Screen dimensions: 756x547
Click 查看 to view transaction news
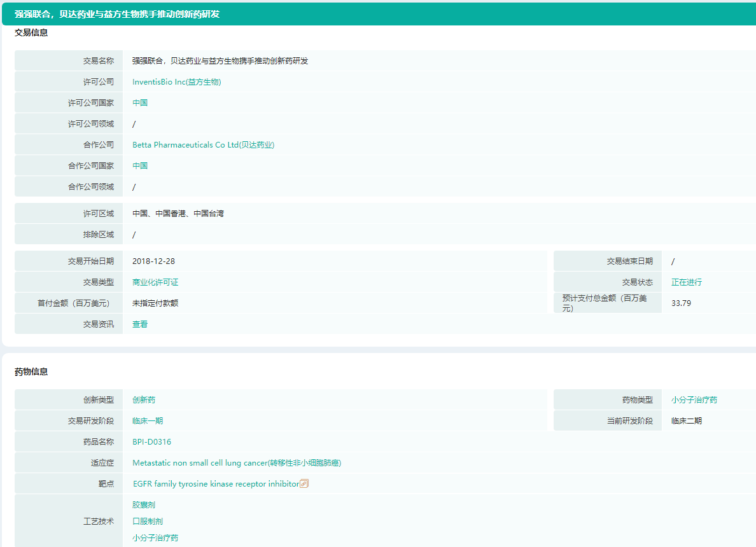(x=140, y=324)
